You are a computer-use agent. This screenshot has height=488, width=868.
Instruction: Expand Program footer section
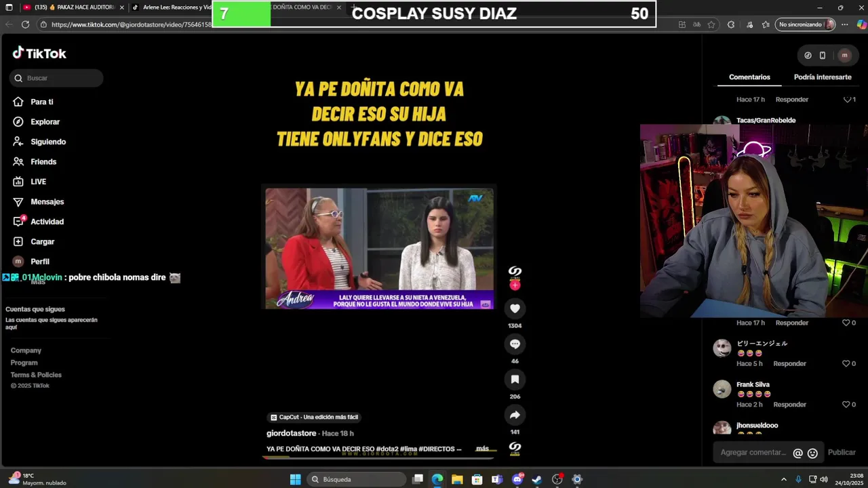24,363
